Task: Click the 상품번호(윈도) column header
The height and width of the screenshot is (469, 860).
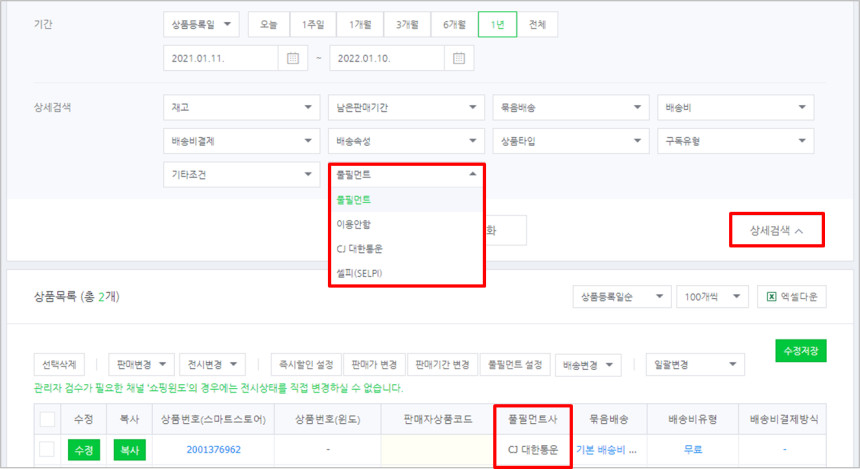Action: click(x=327, y=420)
